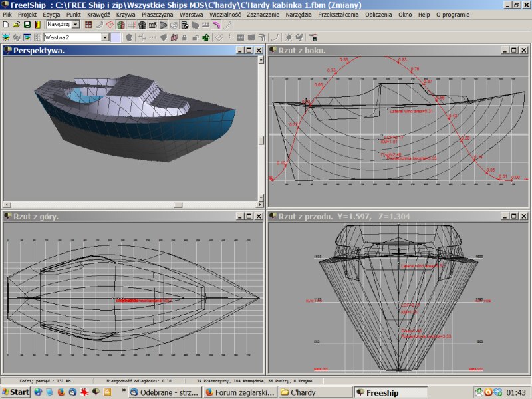Open the Najwyższy precision dropdown
The image size is (532, 399).
(75, 25)
